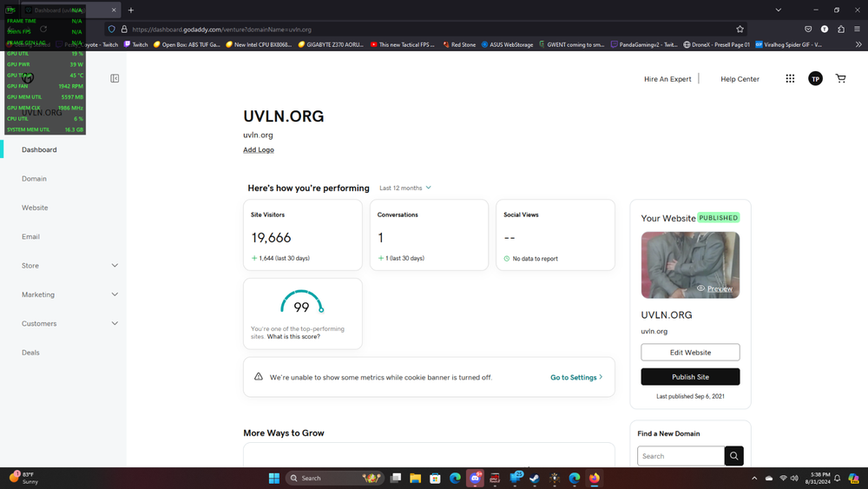Open the apps grid menu
The height and width of the screenshot is (489, 868).
790,79
